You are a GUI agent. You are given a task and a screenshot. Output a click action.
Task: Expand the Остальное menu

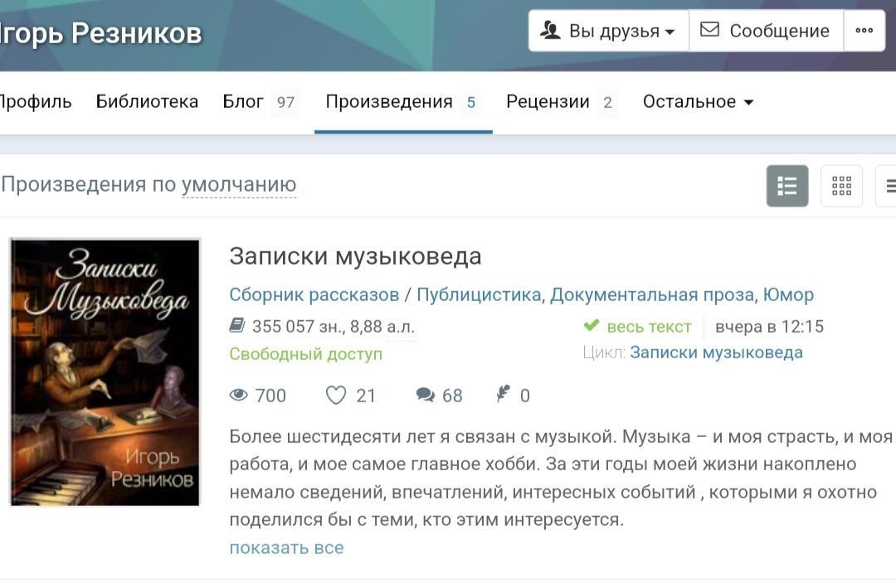[699, 102]
